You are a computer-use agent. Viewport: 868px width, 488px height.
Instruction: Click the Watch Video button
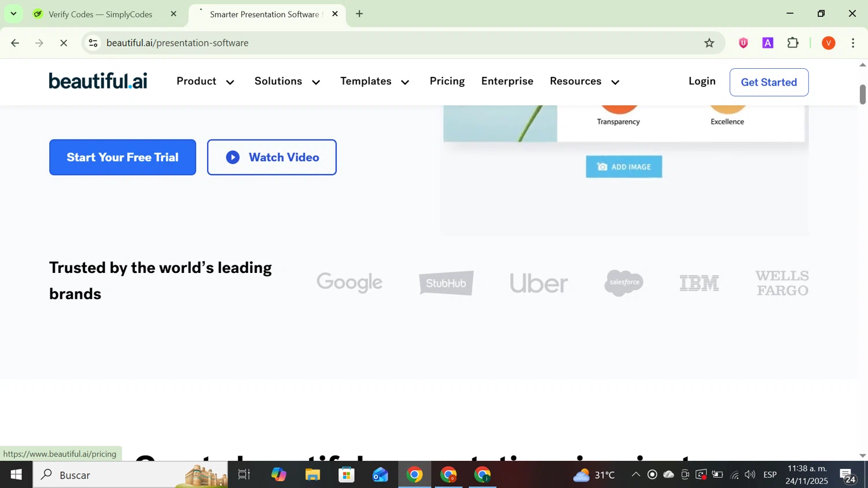point(271,157)
